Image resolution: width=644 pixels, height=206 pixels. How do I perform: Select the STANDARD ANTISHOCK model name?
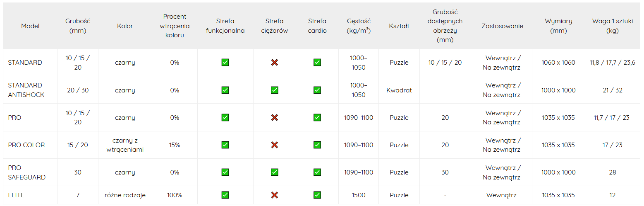click(x=26, y=90)
